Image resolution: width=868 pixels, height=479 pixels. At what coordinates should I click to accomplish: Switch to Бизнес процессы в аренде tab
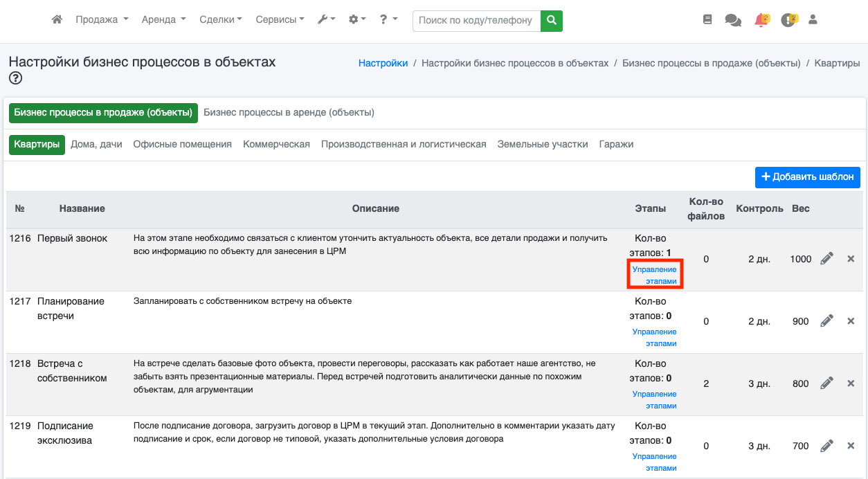tap(289, 113)
